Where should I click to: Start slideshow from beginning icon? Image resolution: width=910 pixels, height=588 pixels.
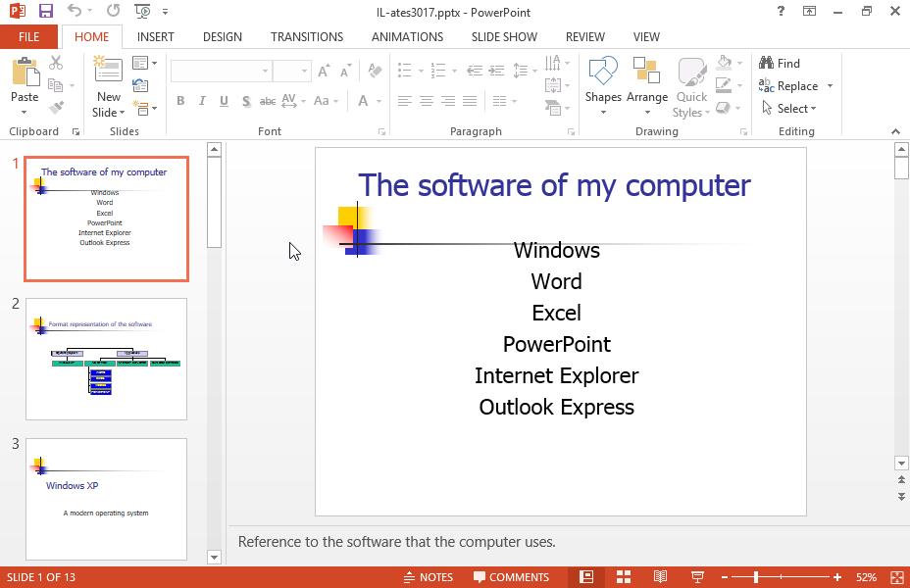[142, 11]
